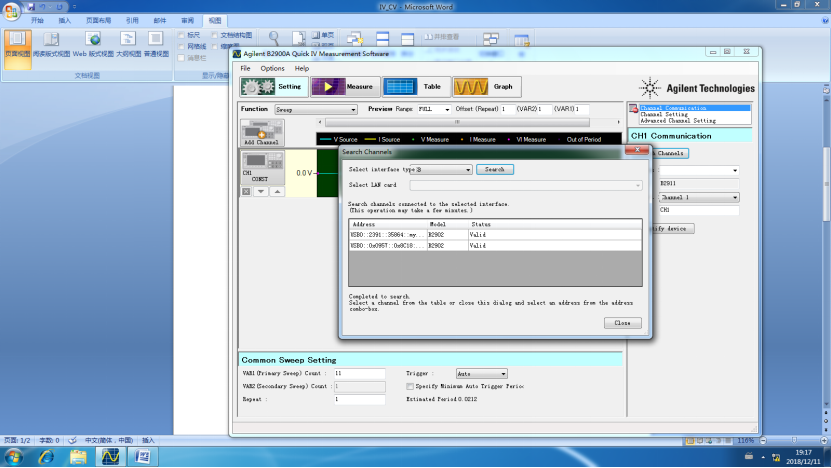Screen dimensions: 831x468
Task: Select the CH1 CONST channel icon
Action: point(262,167)
